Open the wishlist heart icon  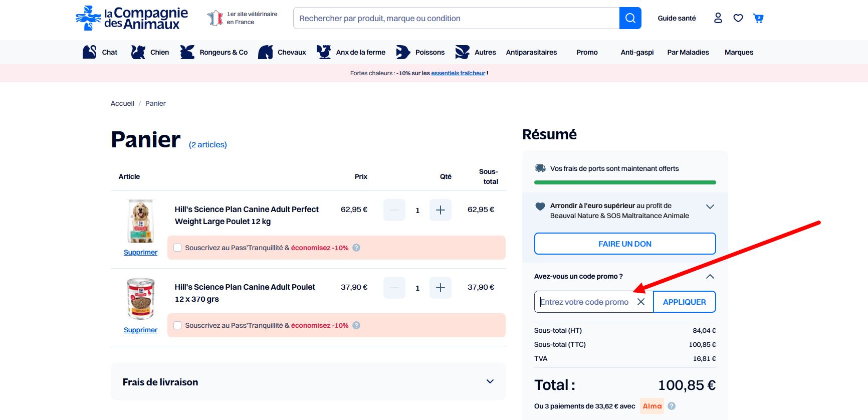[738, 18]
